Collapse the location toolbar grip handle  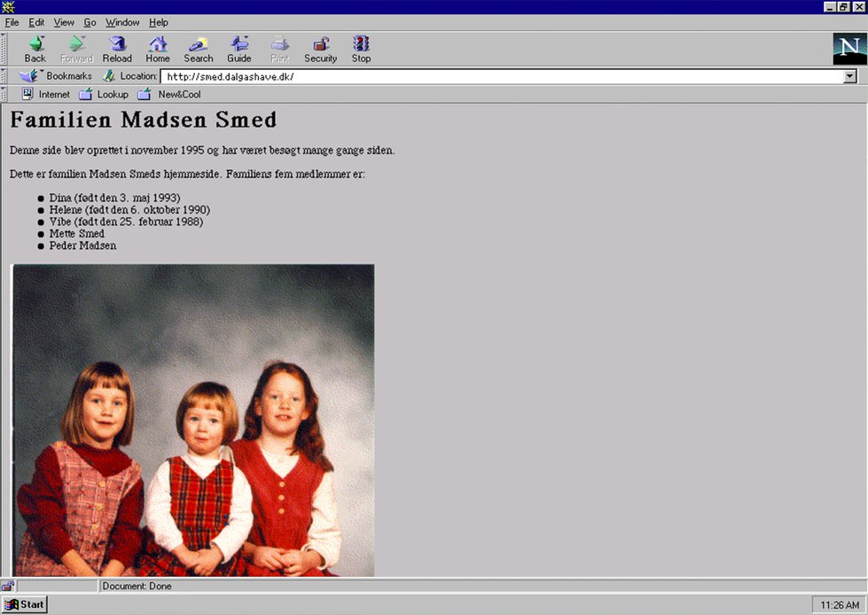[4, 76]
